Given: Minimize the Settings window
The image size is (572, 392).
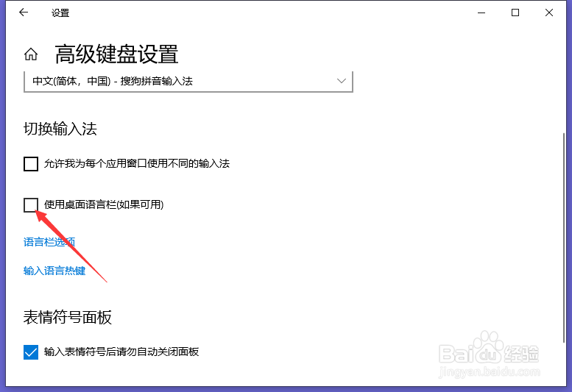Looking at the screenshot, I should [x=481, y=13].
